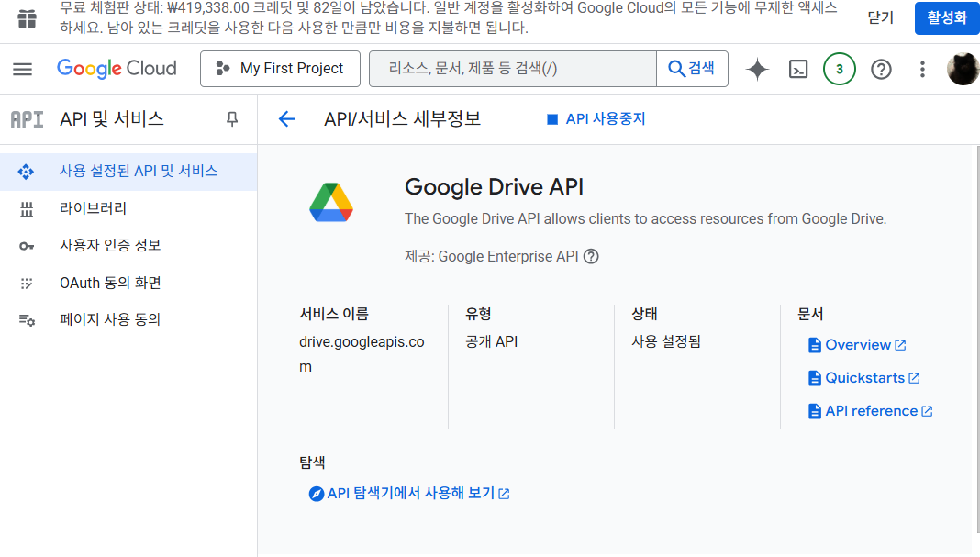
Task: Go back with the left arrow
Action: coord(287,118)
